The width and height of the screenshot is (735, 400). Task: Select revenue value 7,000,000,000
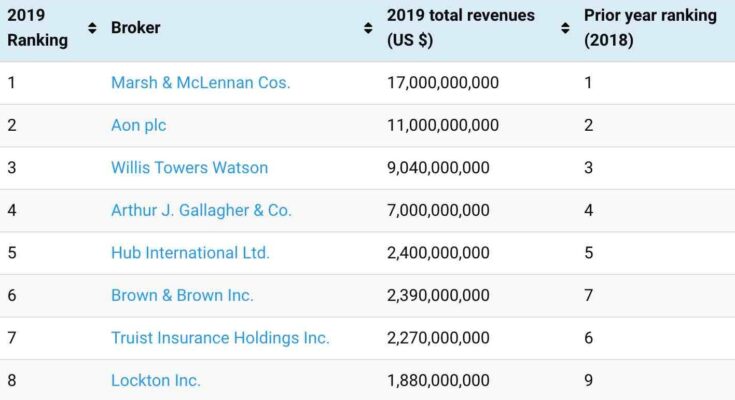438,210
